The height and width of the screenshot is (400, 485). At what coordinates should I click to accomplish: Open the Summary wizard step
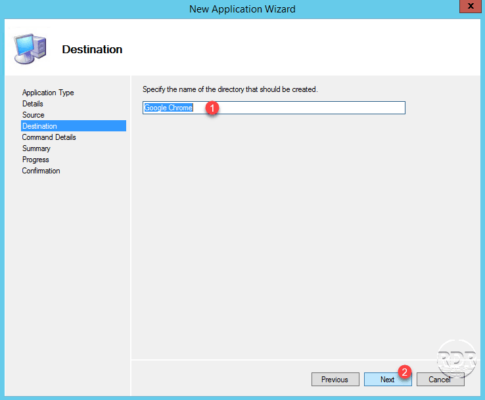point(36,148)
